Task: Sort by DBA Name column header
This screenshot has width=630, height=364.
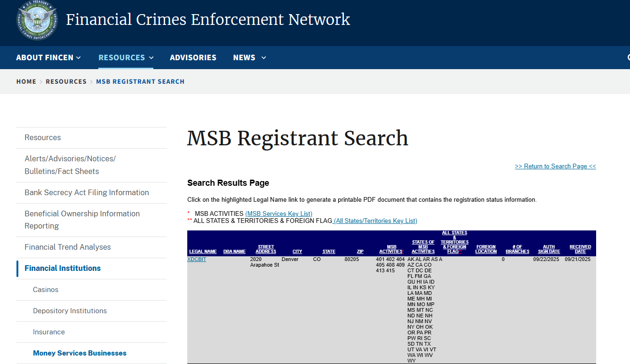Action: pyautogui.click(x=234, y=252)
